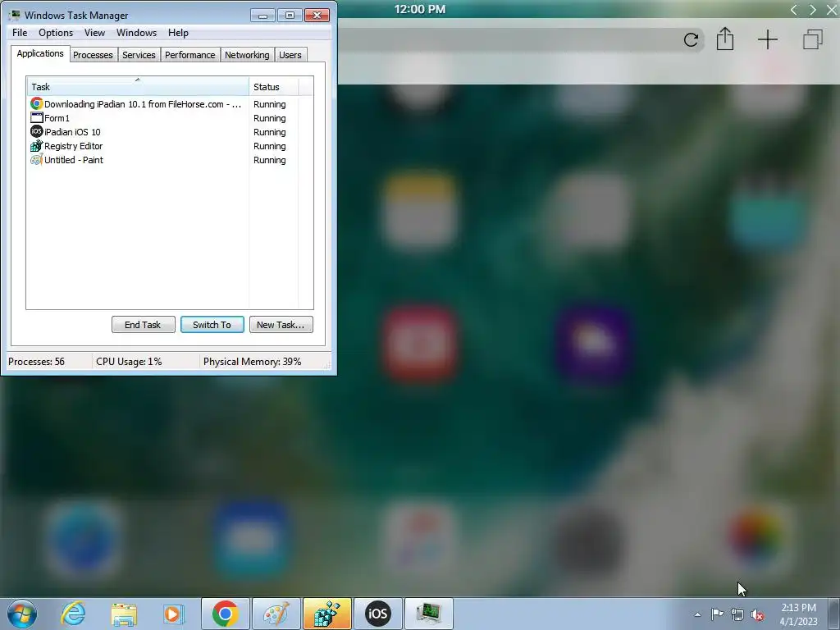Tap the share icon in iPadian toolbar

point(725,39)
